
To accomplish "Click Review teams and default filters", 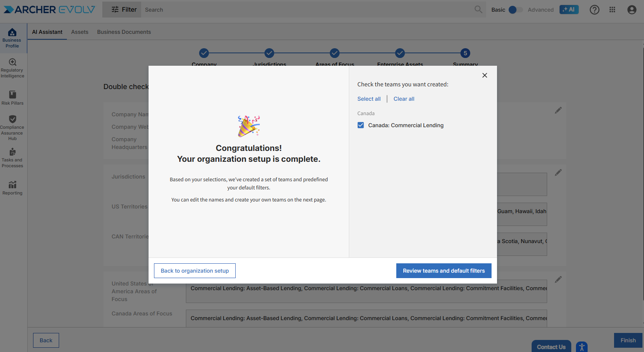I will click(x=444, y=271).
